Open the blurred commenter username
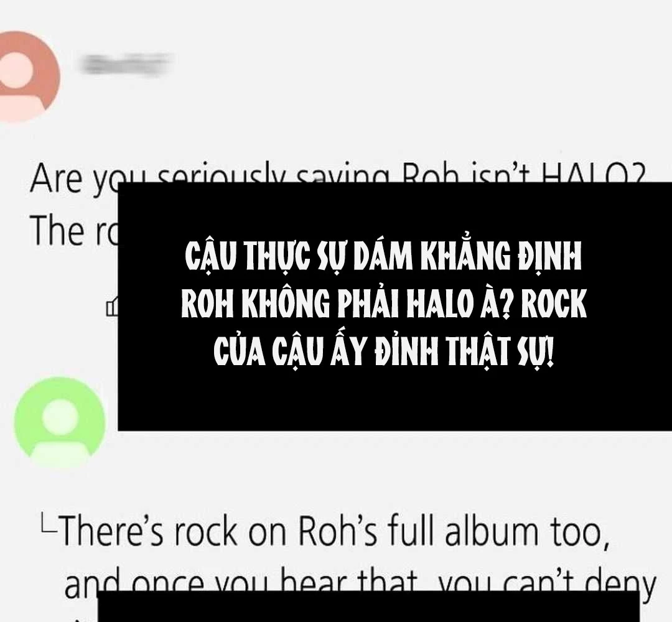 tap(126, 65)
